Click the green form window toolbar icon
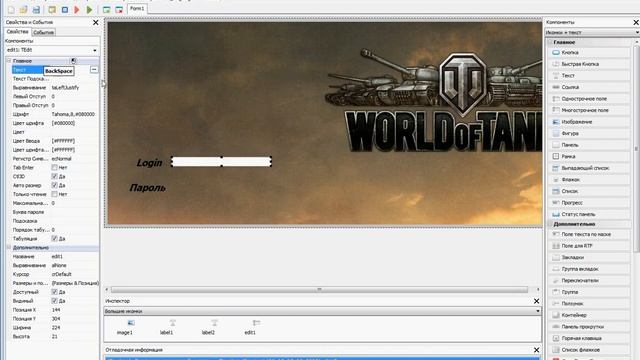 coord(107,9)
